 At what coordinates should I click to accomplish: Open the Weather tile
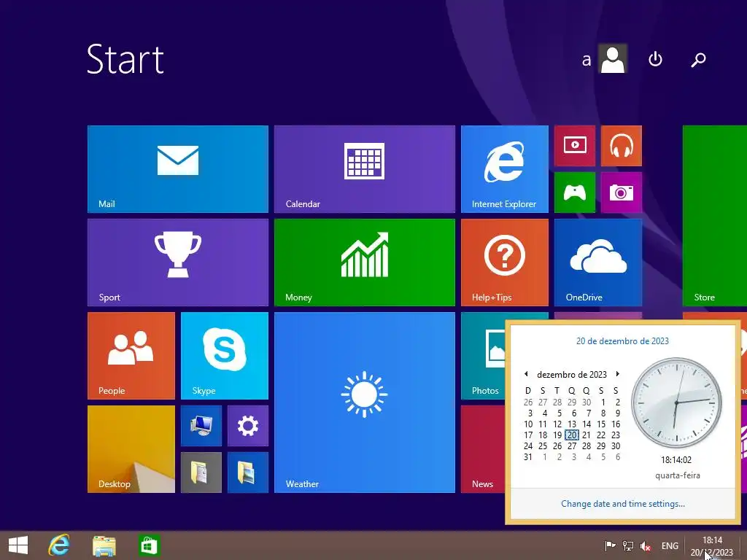(x=365, y=402)
